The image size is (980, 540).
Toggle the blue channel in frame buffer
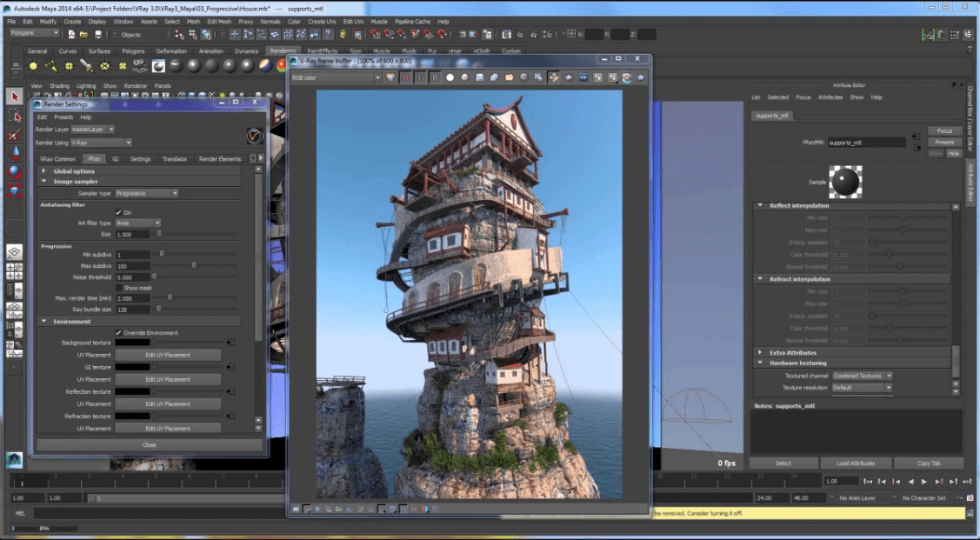435,77
